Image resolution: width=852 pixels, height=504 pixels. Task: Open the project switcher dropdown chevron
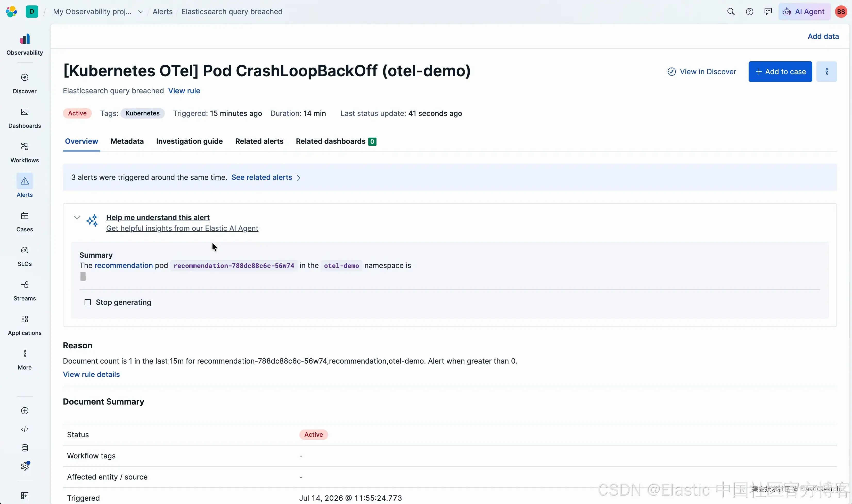pos(140,12)
